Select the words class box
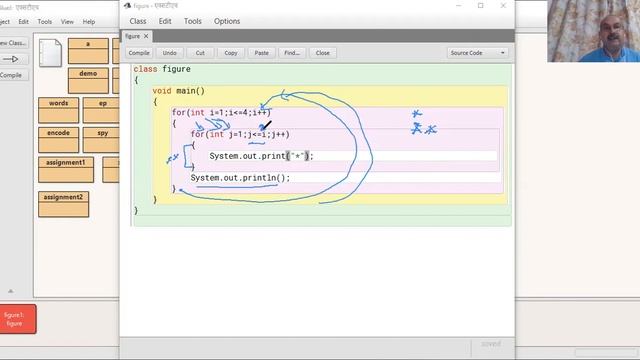 click(x=58, y=110)
